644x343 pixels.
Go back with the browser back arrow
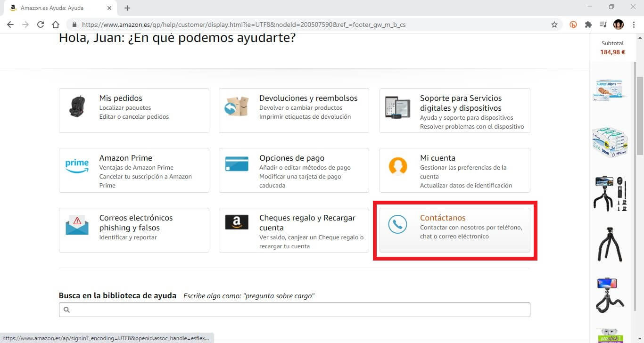tap(10, 24)
